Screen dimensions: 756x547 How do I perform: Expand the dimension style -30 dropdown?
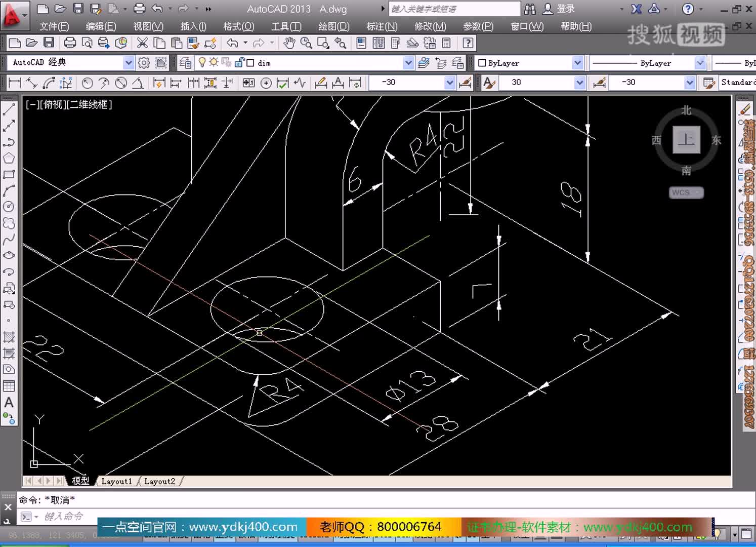point(450,83)
